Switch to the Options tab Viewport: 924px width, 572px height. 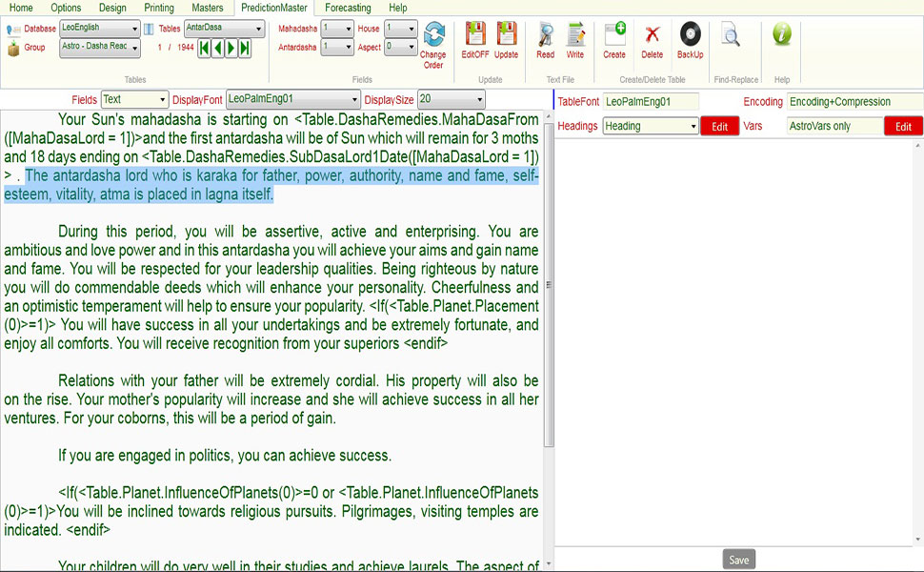pyautogui.click(x=66, y=8)
